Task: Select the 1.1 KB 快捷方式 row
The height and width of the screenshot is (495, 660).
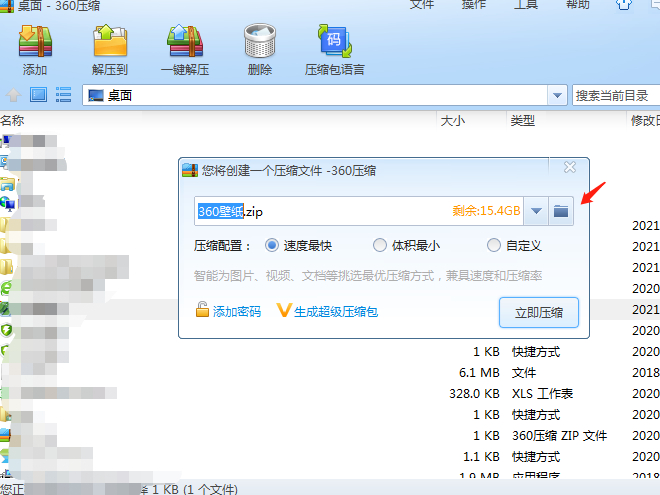Action: point(330,457)
